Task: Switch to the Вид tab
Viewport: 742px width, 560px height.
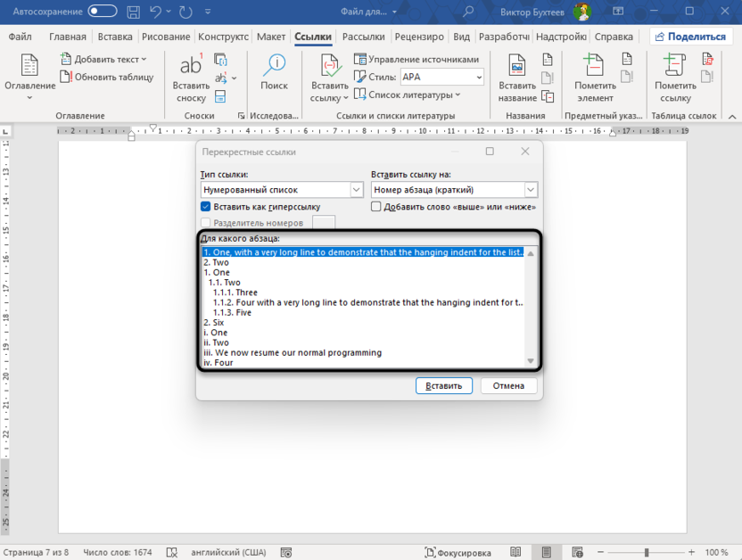Action: point(461,37)
